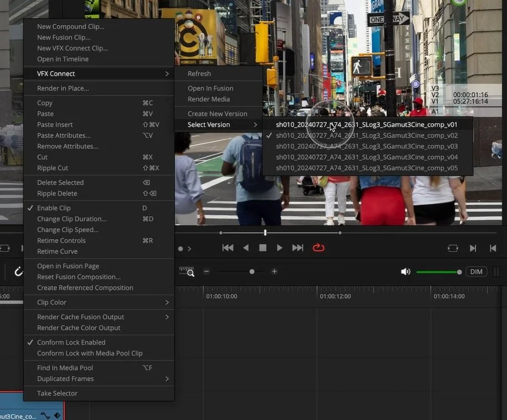Viewport: 507px width, 420px height.
Task: Toggle Conform Lock Enabled off
Action: (71, 342)
